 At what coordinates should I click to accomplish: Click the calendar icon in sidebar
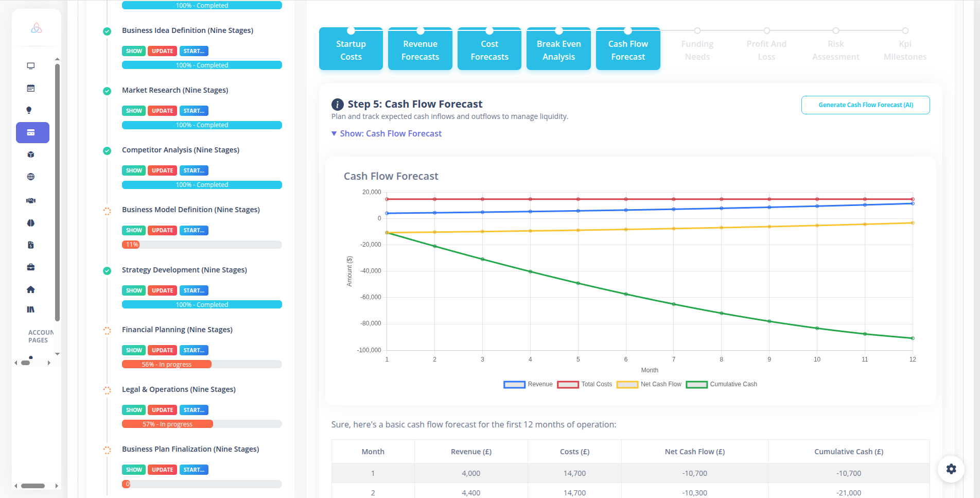click(31, 88)
